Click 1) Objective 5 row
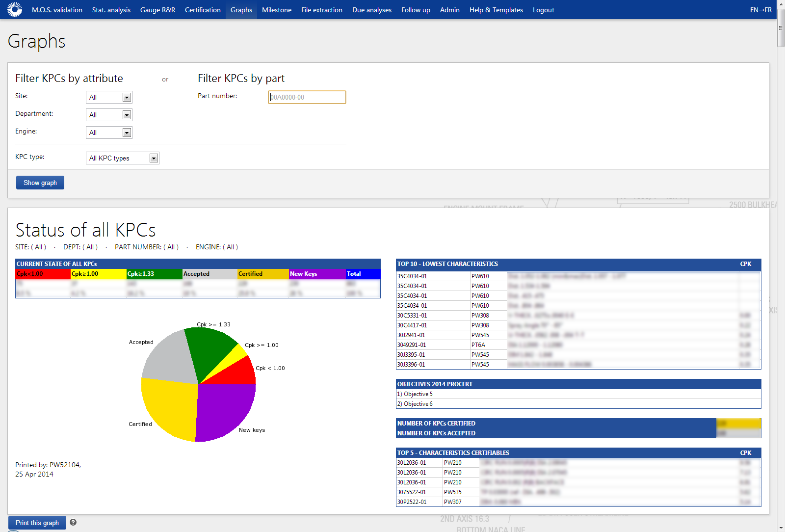This screenshot has width=785, height=532. click(x=578, y=394)
